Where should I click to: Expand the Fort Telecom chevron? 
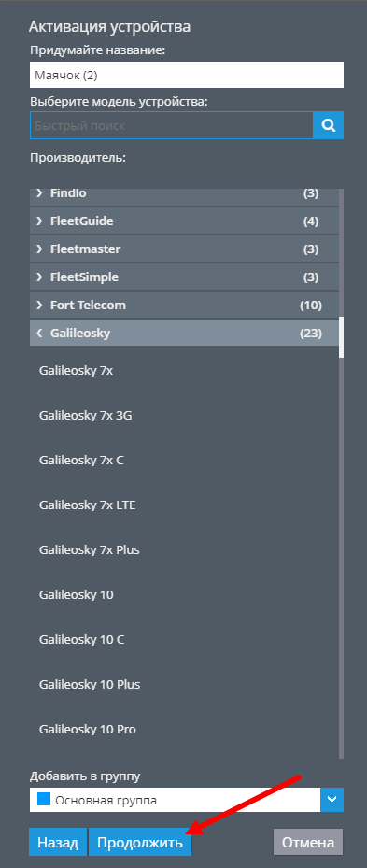[x=39, y=305]
